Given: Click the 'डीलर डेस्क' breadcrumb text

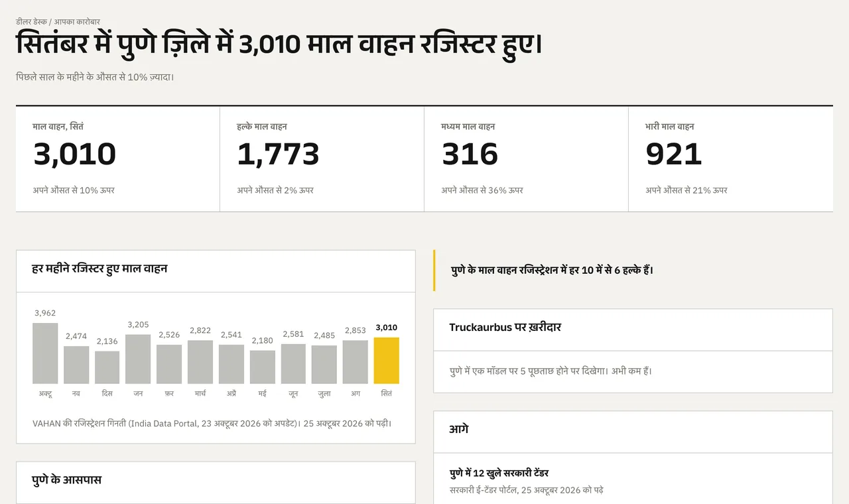Looking at the screenshot, I should 31,22.
